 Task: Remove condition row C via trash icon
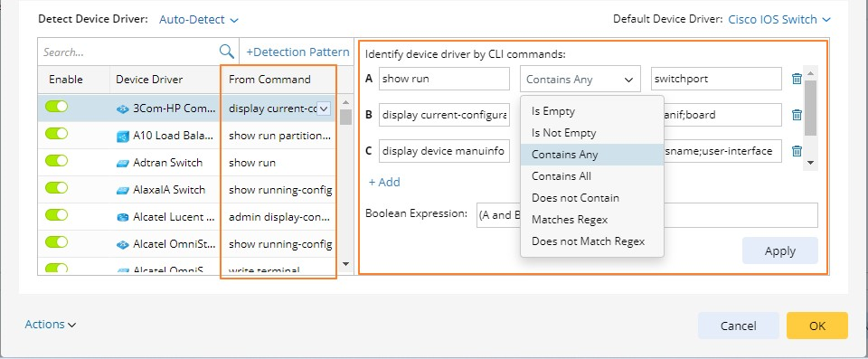pyautogui.click(x=797, y=151)
